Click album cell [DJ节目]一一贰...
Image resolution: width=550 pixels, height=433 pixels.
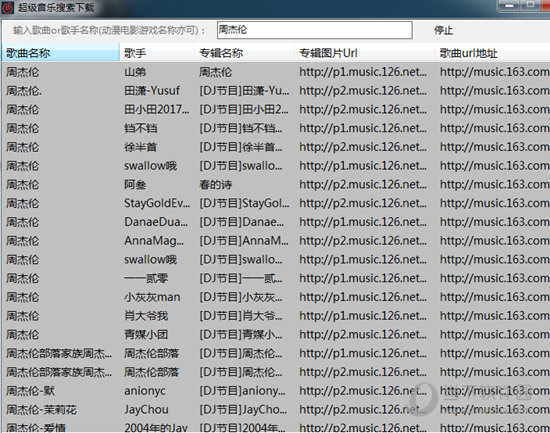241,278
